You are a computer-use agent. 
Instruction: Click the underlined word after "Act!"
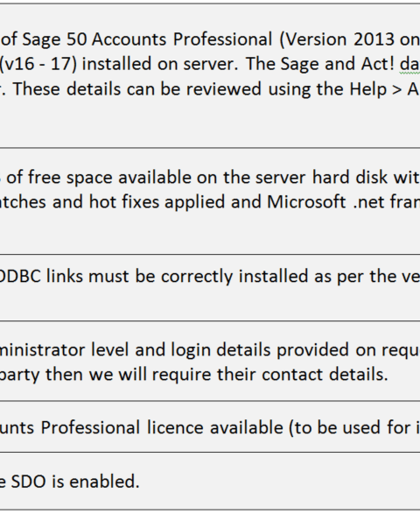coord(409,64)
